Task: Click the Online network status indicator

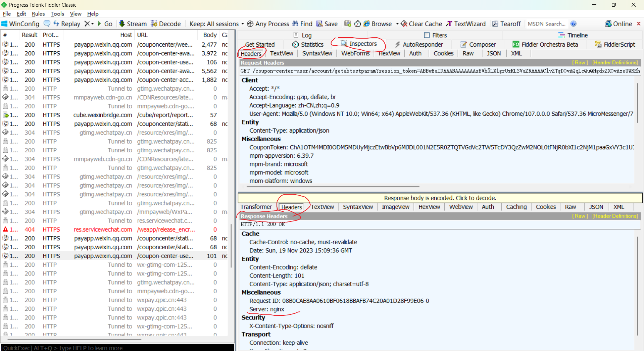Action: [618, 24]
